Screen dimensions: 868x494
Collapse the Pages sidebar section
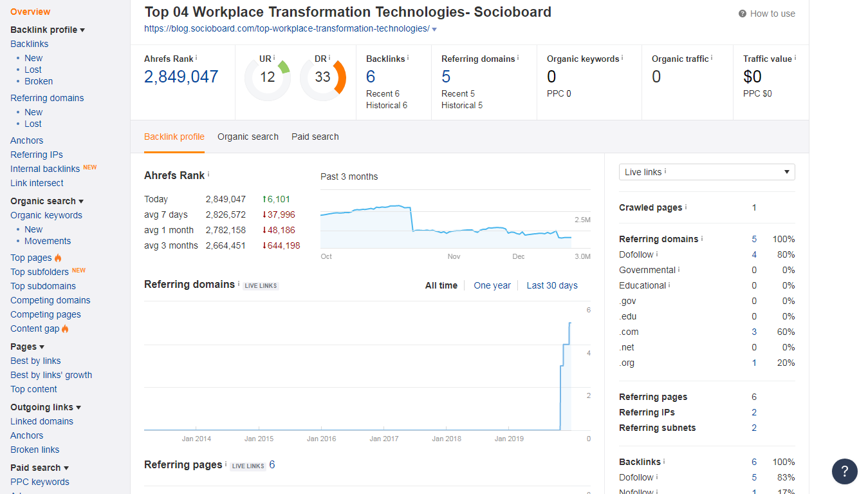click(x=42, y=347)
